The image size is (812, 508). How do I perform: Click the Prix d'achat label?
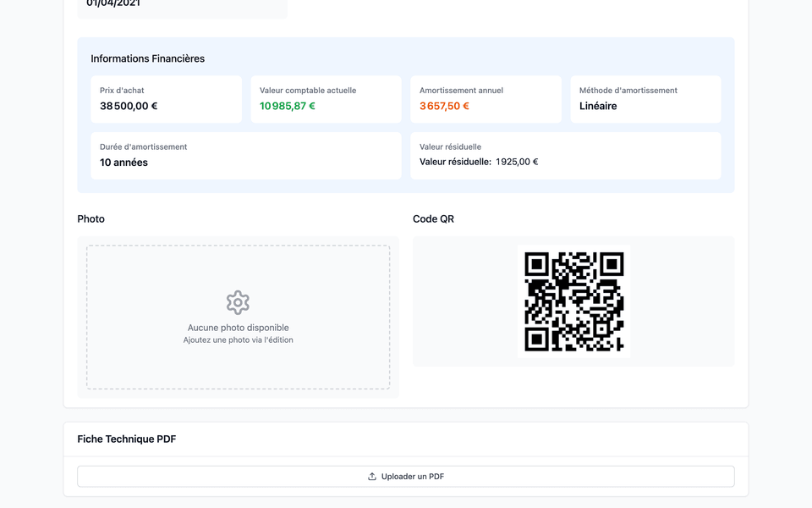tap(122, 91)
